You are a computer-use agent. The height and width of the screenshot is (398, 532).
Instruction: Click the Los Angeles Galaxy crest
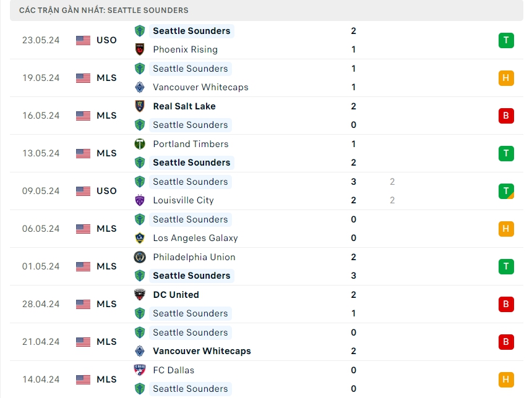point(140,238)
